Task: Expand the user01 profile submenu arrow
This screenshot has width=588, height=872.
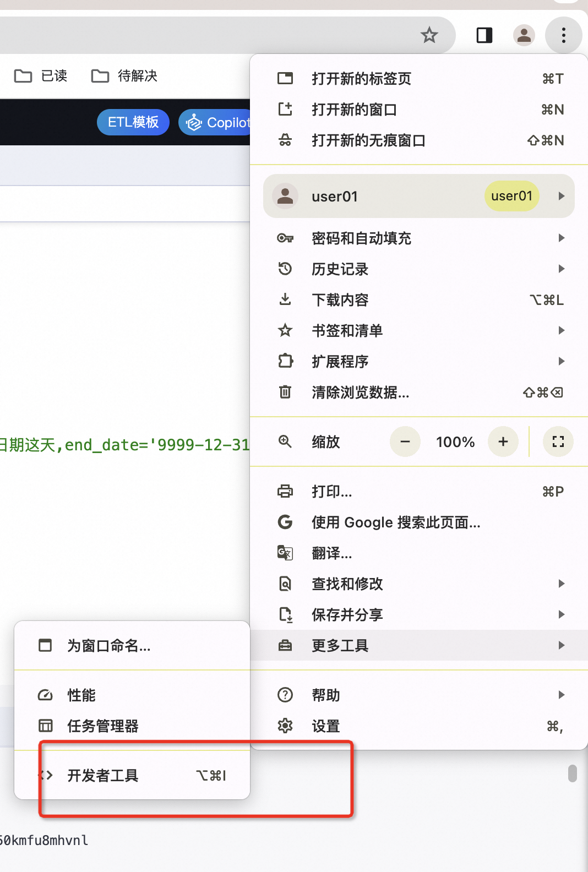Action: pos(562,196)
